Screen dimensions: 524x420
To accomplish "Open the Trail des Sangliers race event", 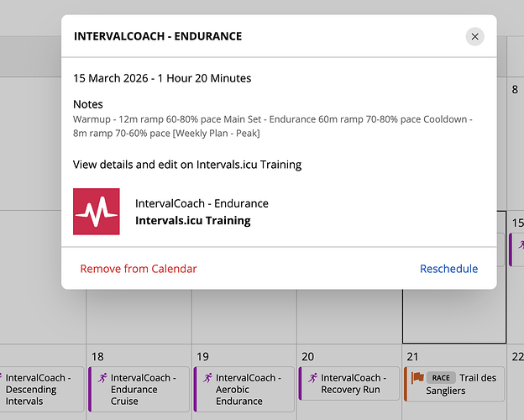I will click(x=454, y=384).
